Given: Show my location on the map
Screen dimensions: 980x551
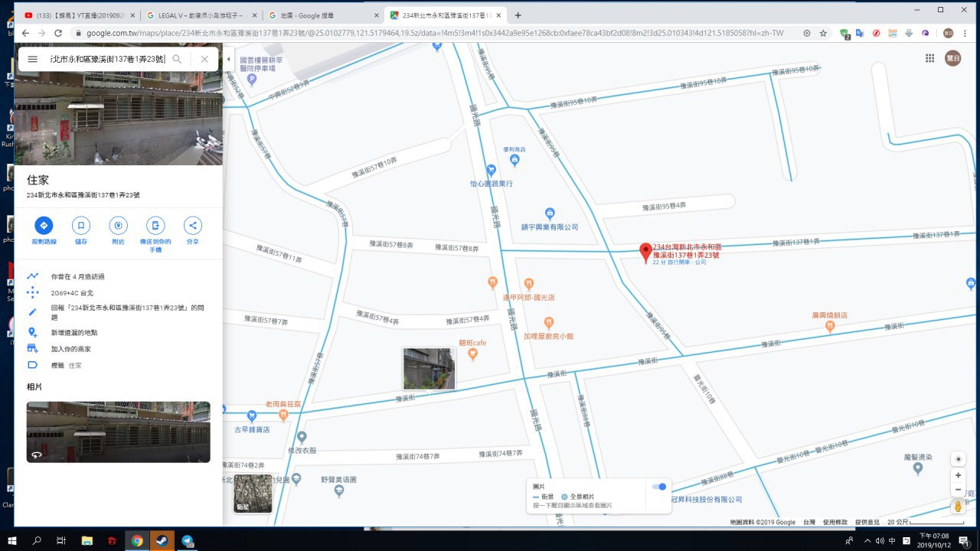Looking at the screenshot, I should pos(958,459).
